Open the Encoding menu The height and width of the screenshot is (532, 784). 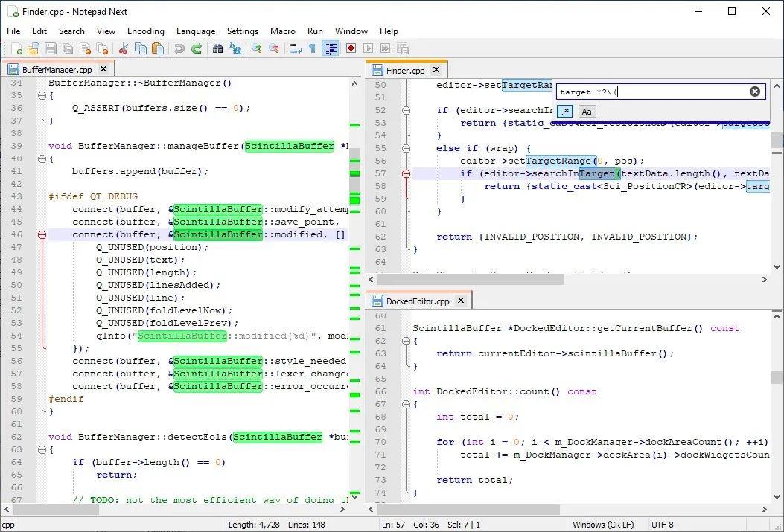pos(145,31)
